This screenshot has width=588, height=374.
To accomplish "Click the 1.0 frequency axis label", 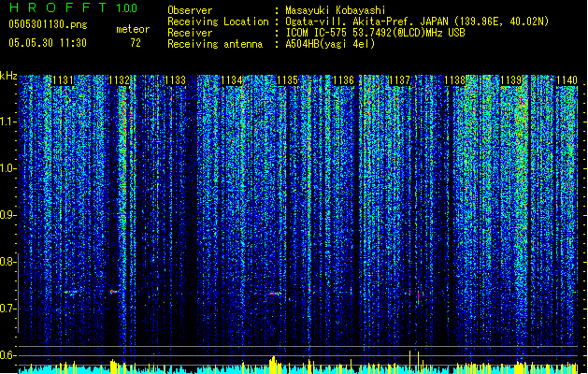I will coord(7,168).
